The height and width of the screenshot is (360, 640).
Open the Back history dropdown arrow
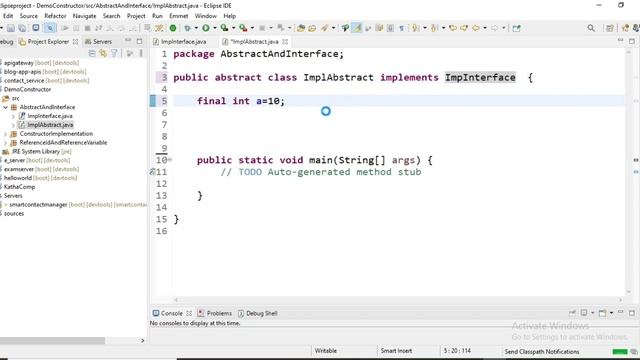coord(485,28)
